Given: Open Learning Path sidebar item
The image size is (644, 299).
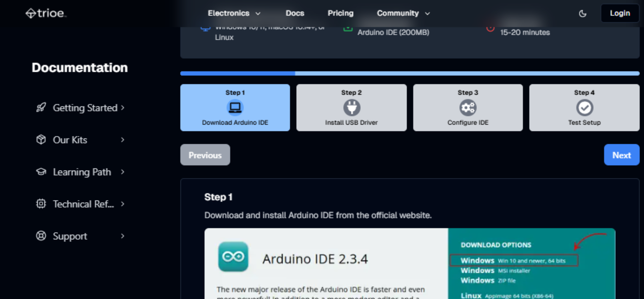Looking at the screenshot, I should tap(80, 172).
